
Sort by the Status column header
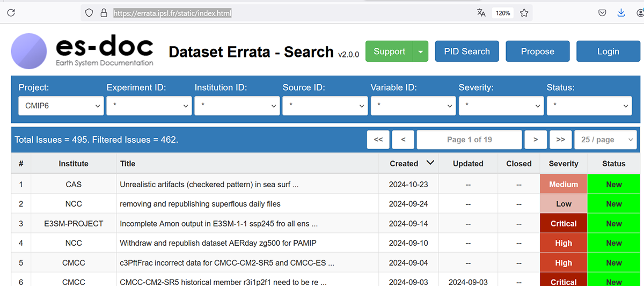pyautogui.click(x=614, y=164)
